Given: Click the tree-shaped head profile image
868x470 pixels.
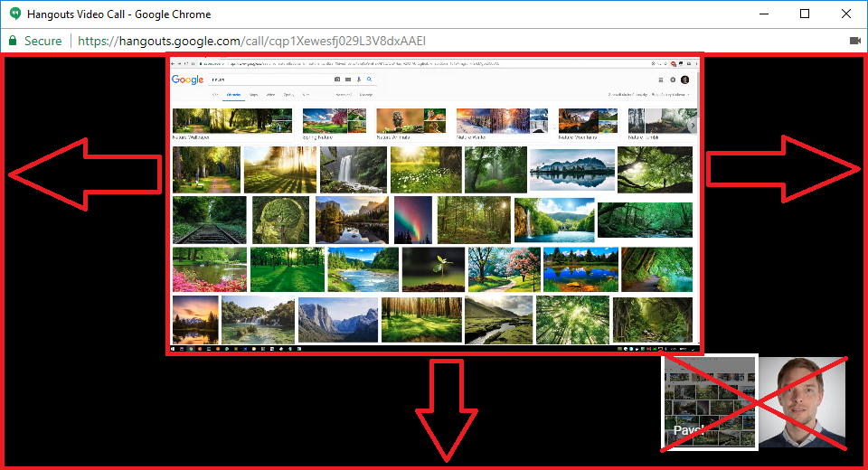Looking at the screenshot, I should (x=280, y=220).
